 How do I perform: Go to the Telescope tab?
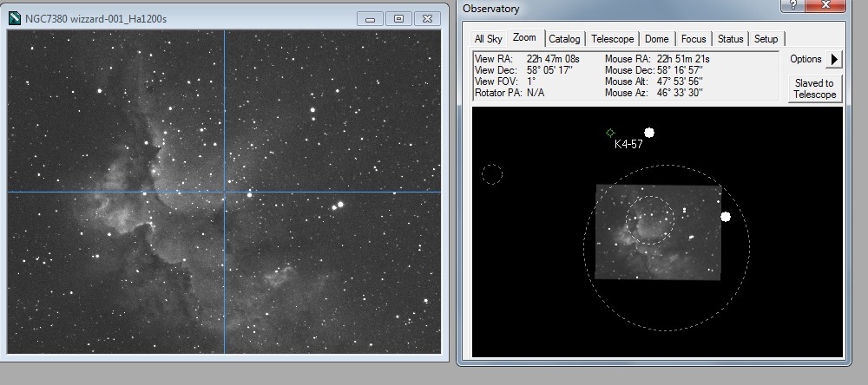[x=613, y=39]
